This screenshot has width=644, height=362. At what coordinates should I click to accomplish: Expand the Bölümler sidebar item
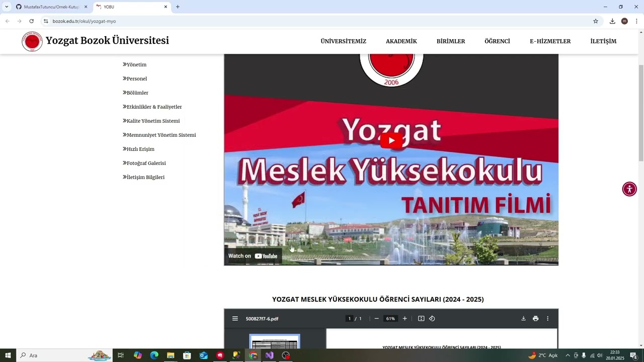(x=136, y=93)
